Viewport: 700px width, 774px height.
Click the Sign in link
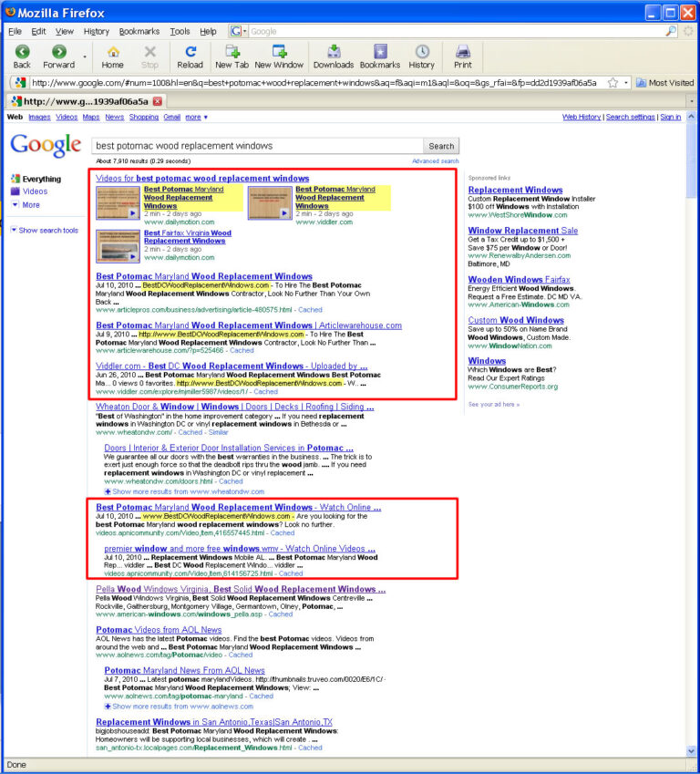coord(671,117)
